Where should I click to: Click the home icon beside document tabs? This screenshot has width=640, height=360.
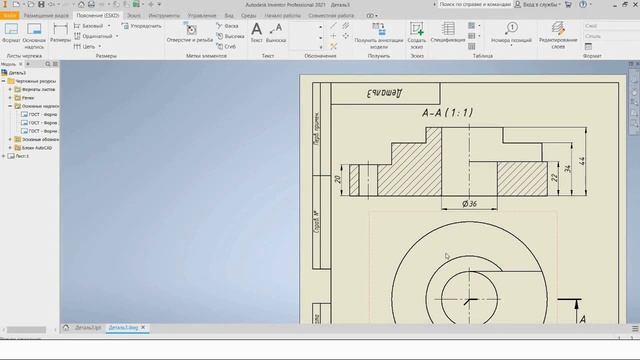point(66,328)
